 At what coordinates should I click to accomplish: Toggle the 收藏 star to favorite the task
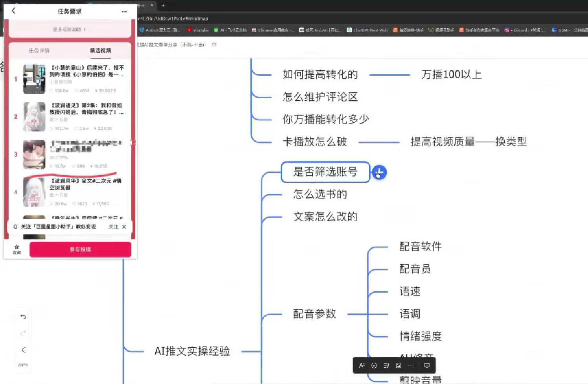tap(17, 249)
